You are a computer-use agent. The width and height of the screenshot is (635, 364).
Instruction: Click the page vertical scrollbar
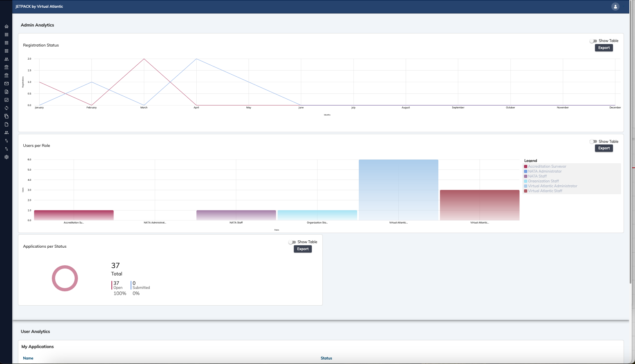[631, 143]
